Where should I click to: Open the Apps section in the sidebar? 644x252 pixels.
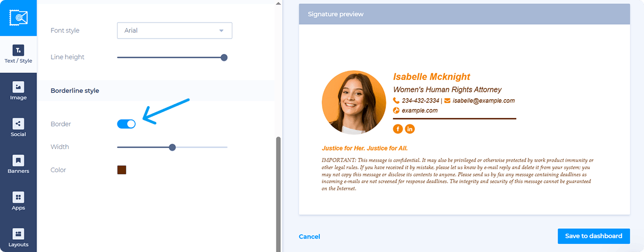(x=18, y=202)
